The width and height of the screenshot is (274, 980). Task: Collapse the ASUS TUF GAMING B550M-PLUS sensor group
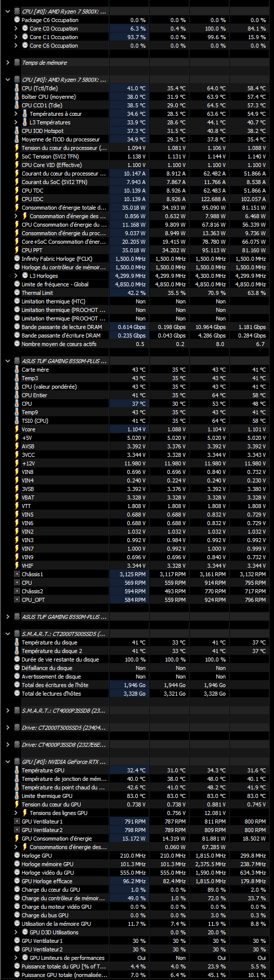pos(8,361)
